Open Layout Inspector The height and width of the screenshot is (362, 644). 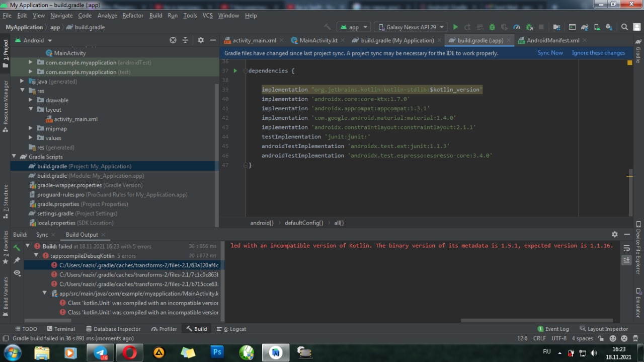pyautogui.click(x=603, y=329)
